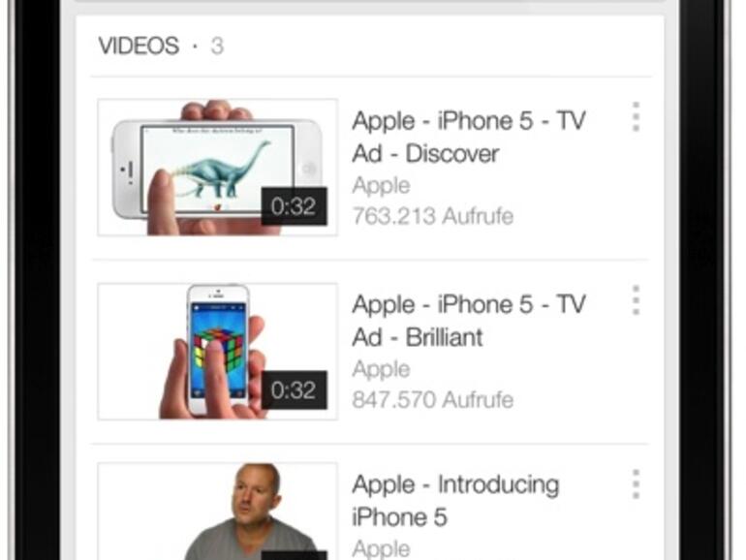Open options menu for Discover video
The width and height of the screenshot is (746, 560).
point(637,116)
